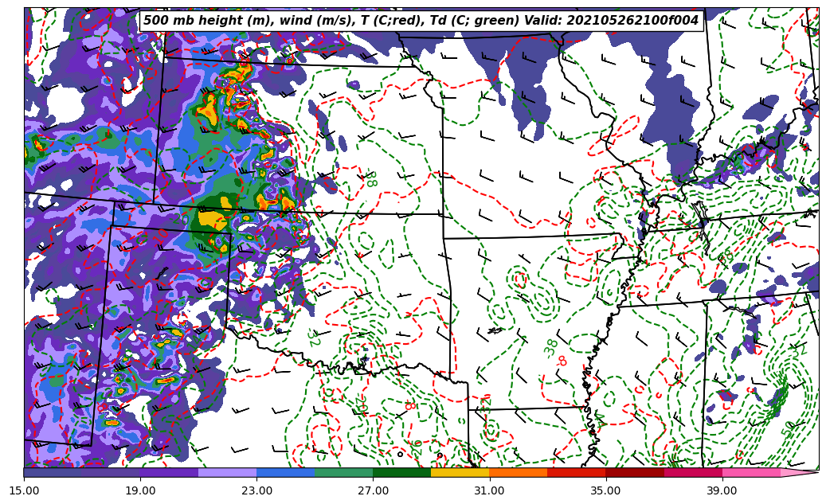Image resolution: width=826 pixels, height=504 pixels.
Task: Click the map title text with valid time
Action: click(421, 21)
